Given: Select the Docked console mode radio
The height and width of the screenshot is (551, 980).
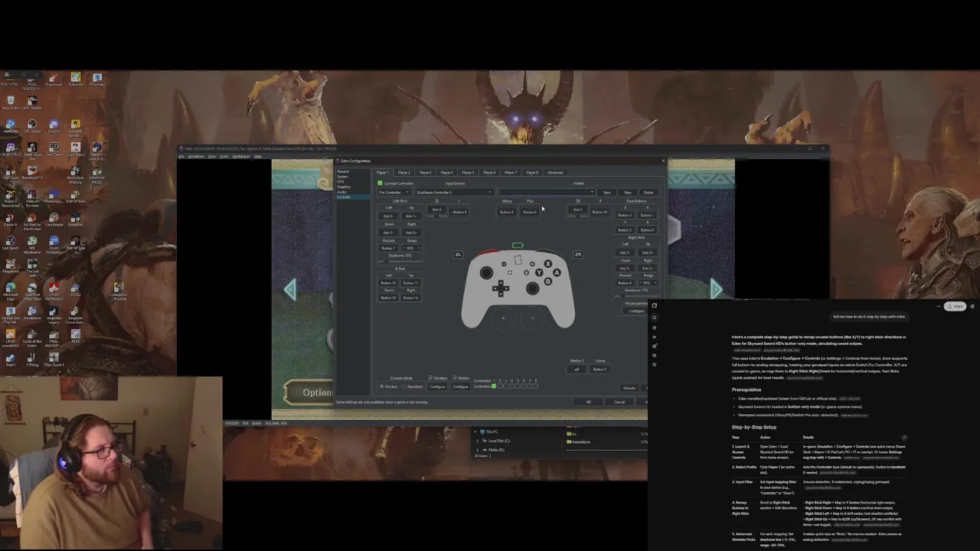Looking at the screenshot, I should click(x=381, y=386).
